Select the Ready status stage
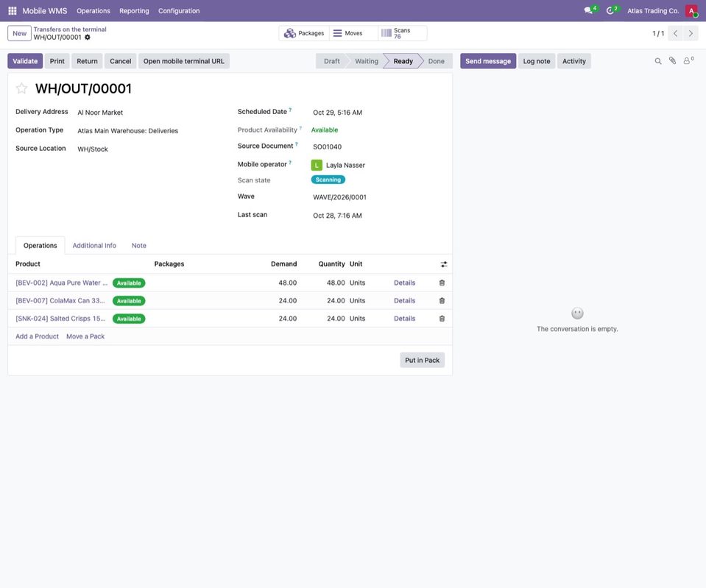The image size is (706, 588). pos(403,61)
